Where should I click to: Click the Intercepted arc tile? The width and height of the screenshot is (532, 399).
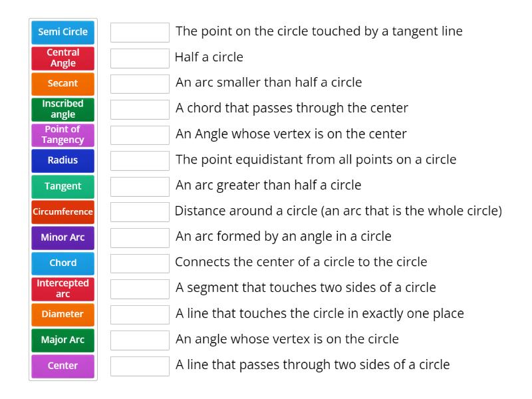63,289
